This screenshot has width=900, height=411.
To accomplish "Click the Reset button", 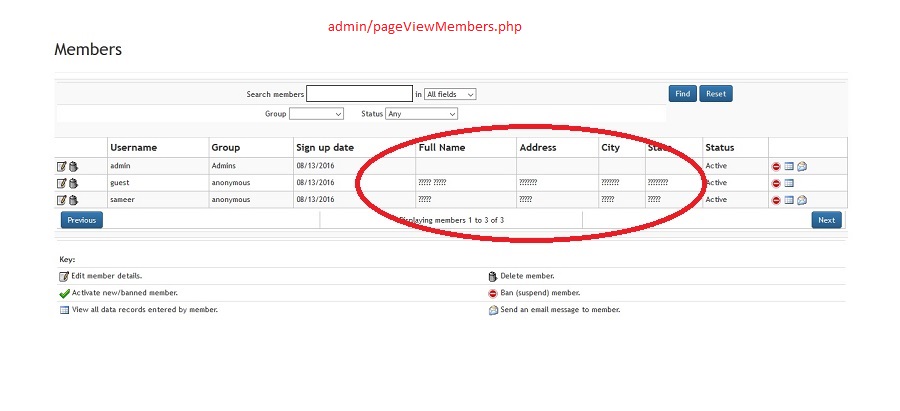I will click(716, 94).
